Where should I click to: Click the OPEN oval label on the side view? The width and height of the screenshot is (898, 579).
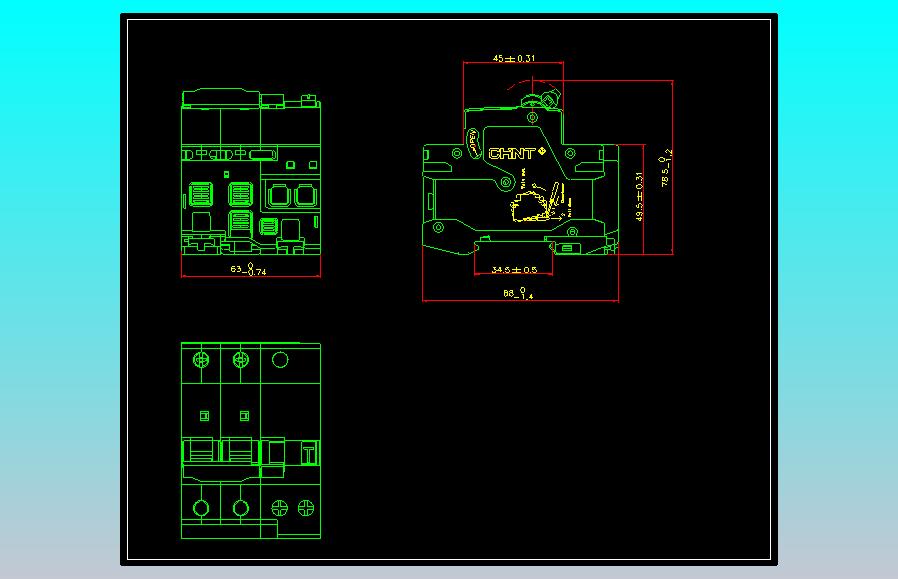[474, 143]
